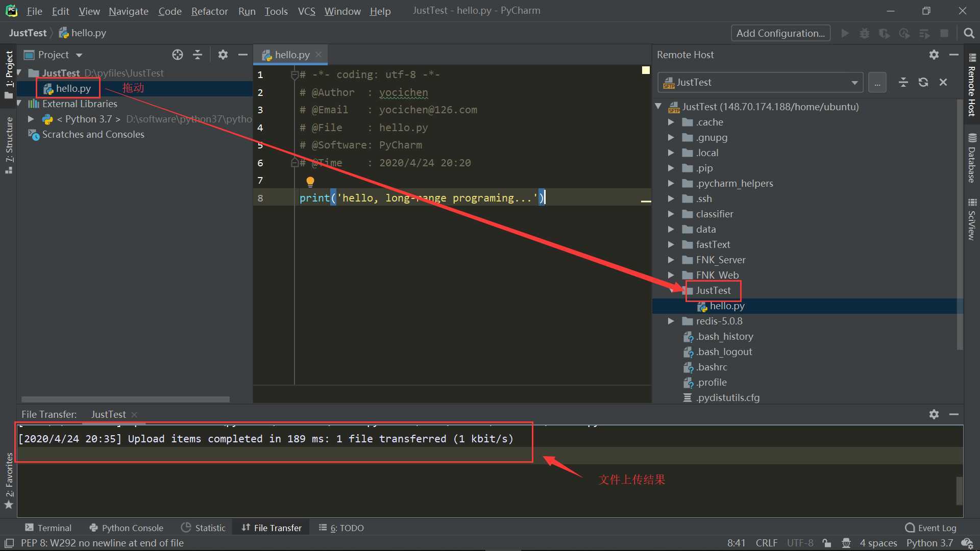Viewport: 980px width, 551px height.
Task: Click the inspector hector icon in status bar
Action: (x=846, y=543)
